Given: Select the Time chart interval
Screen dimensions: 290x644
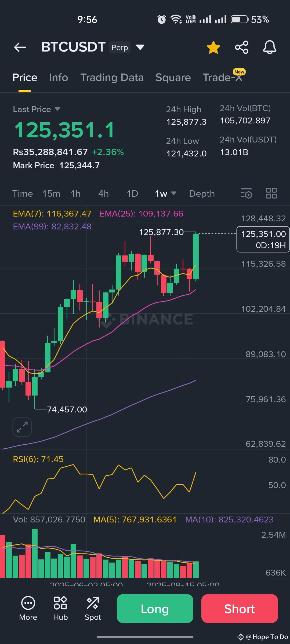Looking at the screenshot, I should pyautogui.click(x=23, y=193).
